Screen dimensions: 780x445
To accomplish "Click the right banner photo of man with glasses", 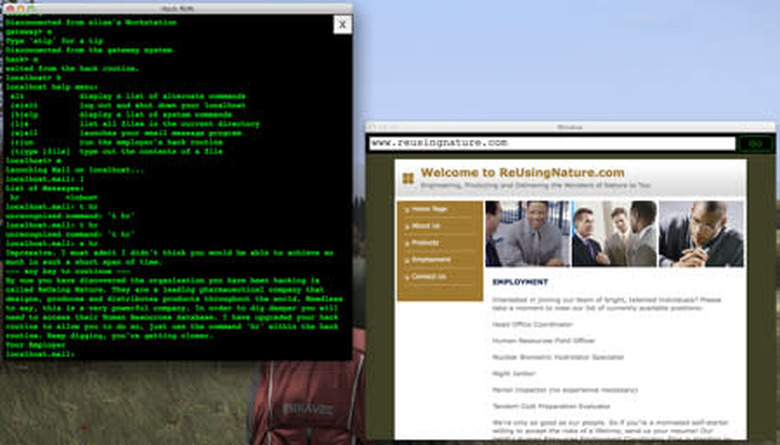I will coord(701,233).
